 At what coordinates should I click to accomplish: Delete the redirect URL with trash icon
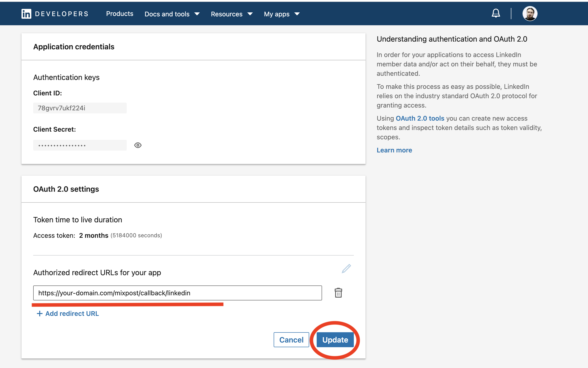(338, 293)
